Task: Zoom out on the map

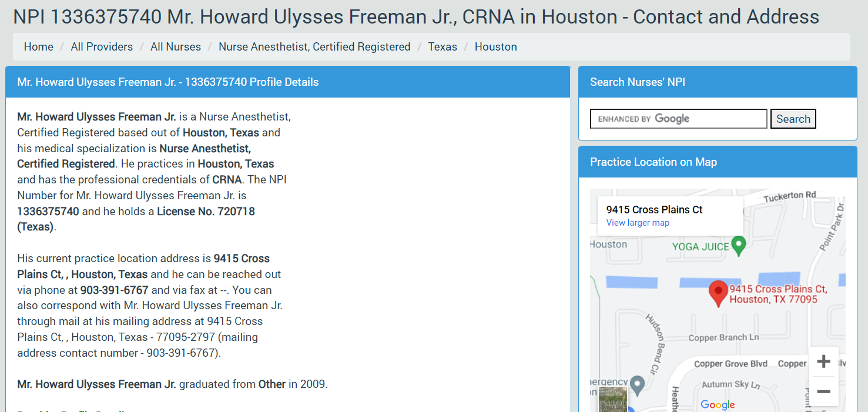Action: [x=823, y=391]
